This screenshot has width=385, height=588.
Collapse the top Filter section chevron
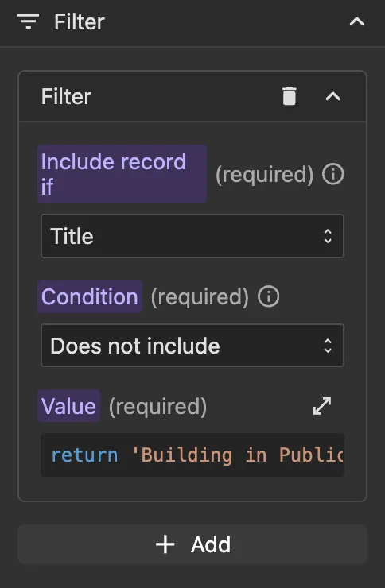coord(357,22)
